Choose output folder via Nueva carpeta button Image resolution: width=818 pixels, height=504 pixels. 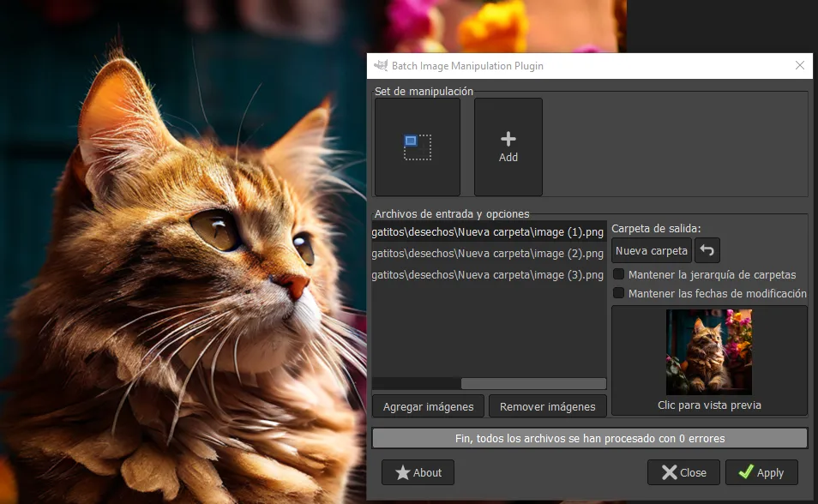[652, 251]
